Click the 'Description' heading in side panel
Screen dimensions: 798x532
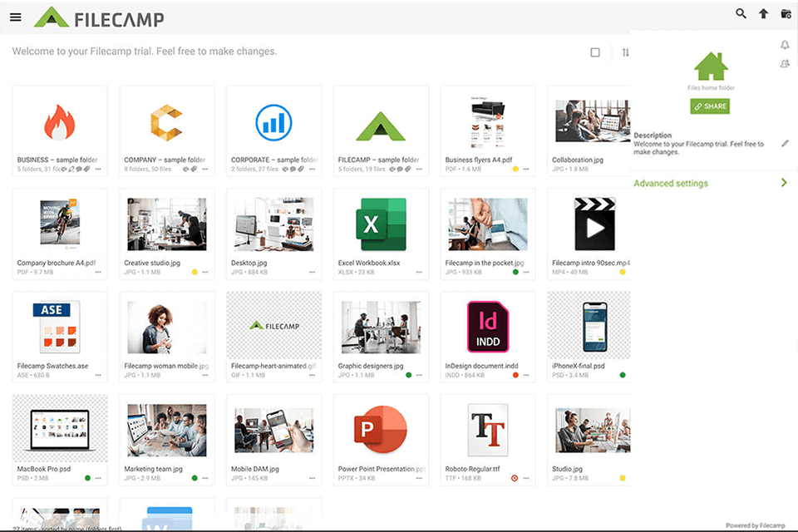point(653,135)
